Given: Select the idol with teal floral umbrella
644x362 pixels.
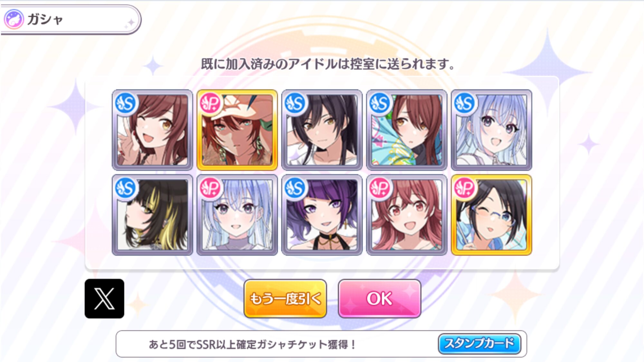Looking at the screenshot, I should [x=407, y=130].
